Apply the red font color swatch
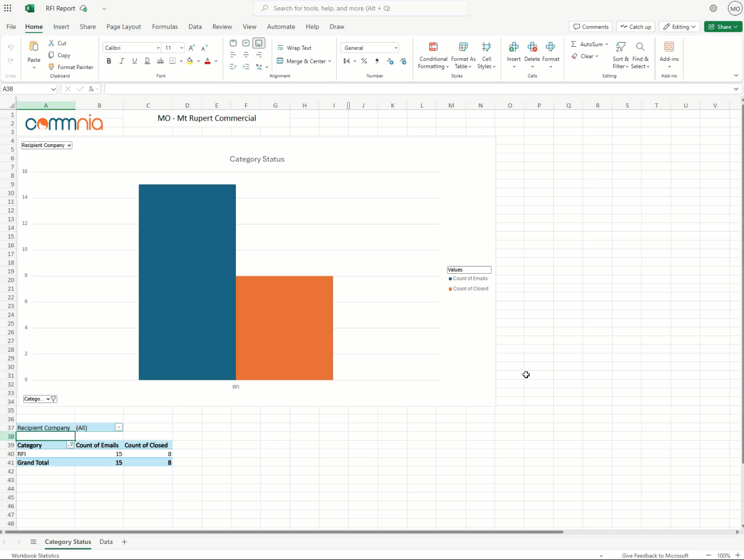The height and width of the screenshot is (560, 744). [x=208, y=61]
